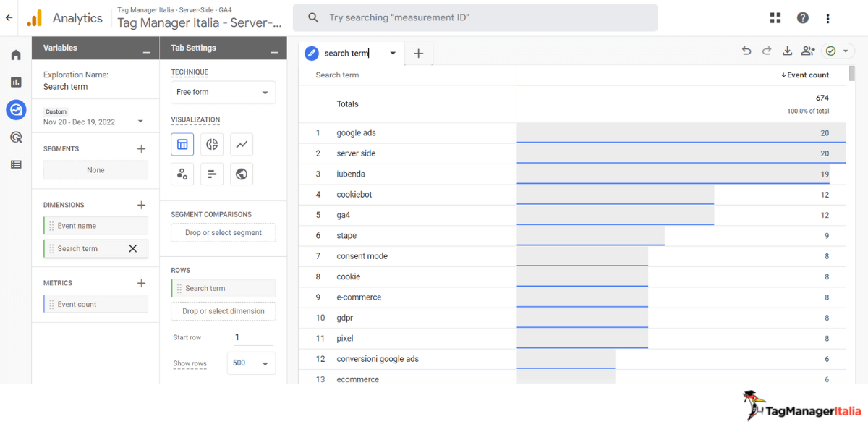Sort by the Event count column header
Image resolution: width=868 pixels, height=427 pixels.
pos(805,75)
